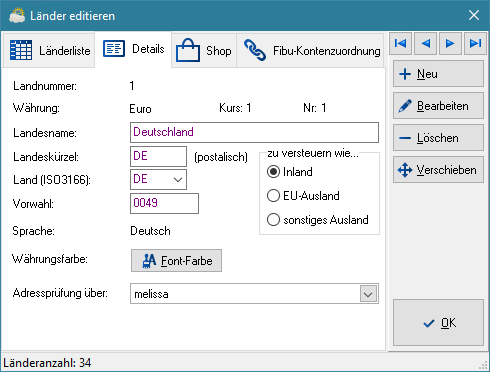Select the EU-Ausland tax option
This screenshot has height=372, width=490.
[x=303, y=196]
